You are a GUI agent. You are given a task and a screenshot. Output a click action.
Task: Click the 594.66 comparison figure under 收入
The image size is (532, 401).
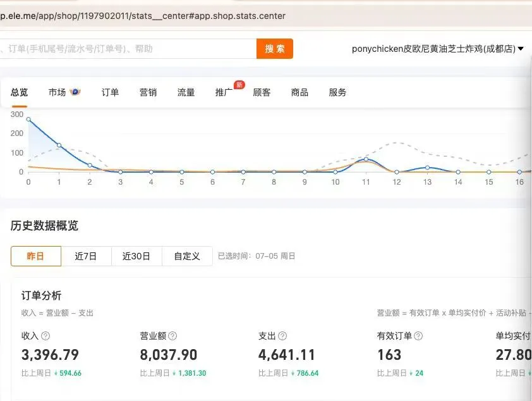(x=71, y=373)
